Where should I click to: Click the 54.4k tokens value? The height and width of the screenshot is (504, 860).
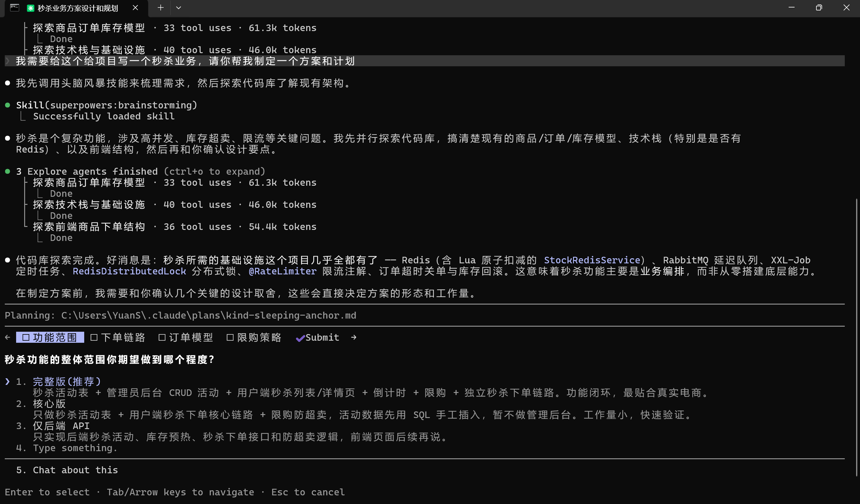(x=282, y=227)
